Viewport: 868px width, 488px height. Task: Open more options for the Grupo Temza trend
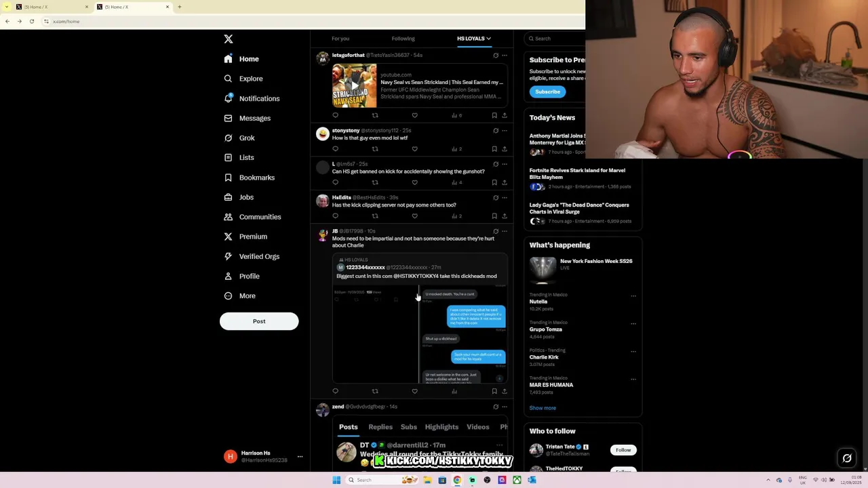pos(633,324)
